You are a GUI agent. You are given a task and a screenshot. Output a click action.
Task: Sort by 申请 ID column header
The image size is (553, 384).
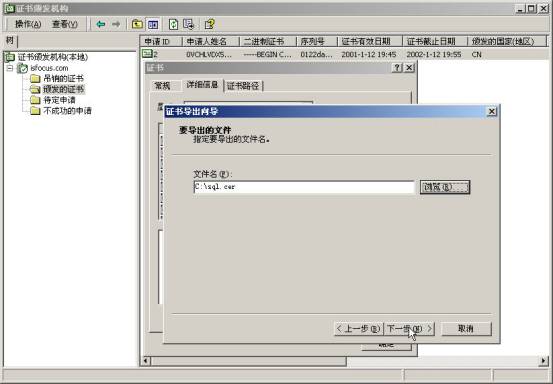point(161,41)
